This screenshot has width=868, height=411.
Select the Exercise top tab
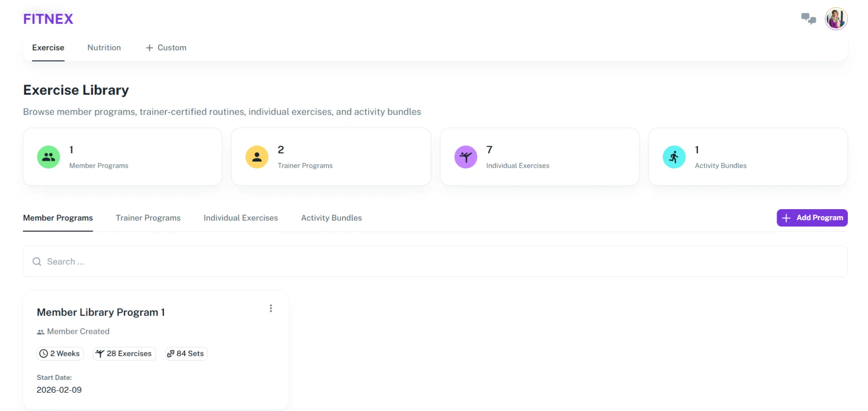(x=48, y=47)
